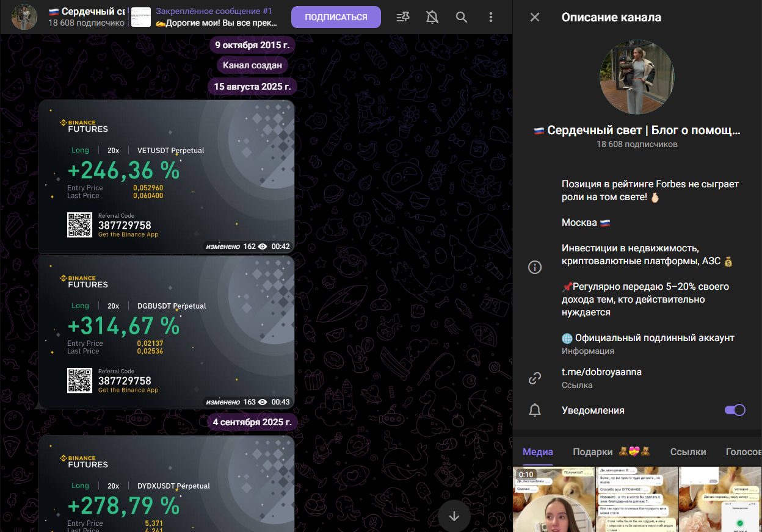Open search in the channel header

click(462, 17)
